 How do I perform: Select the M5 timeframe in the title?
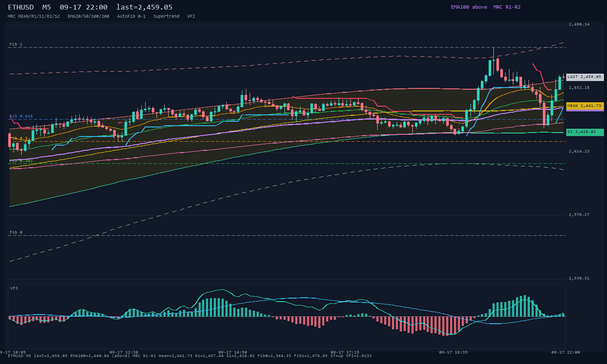point(47,7)
